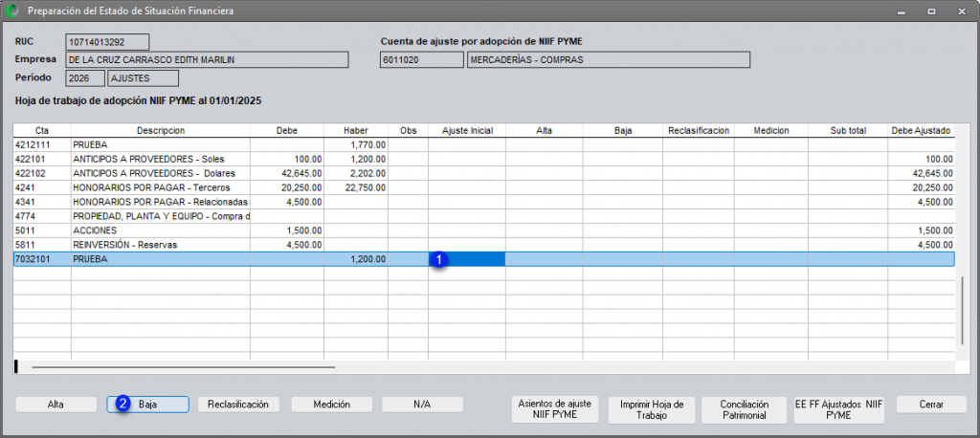Image resolution: width=980 pixels, height=438 pixels.
Task: Click the Haber column header
Action: coord(356,131)
